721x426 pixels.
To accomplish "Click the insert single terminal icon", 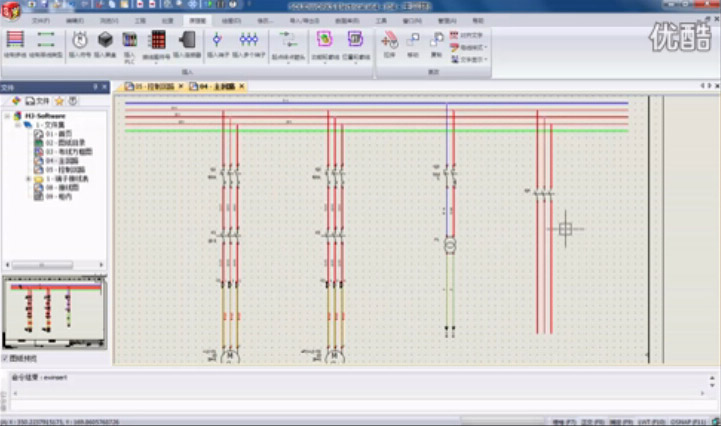I will (x=217, y=39).
